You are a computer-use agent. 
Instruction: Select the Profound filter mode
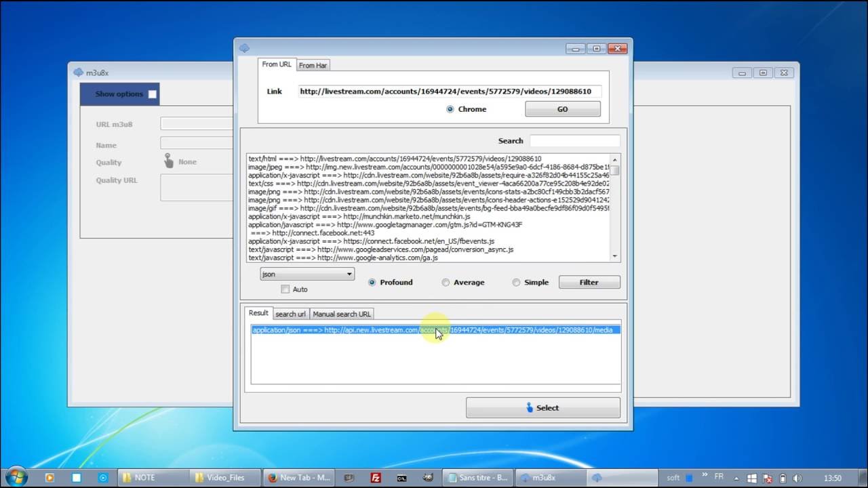pyautogui.click(x=372, y=283)
